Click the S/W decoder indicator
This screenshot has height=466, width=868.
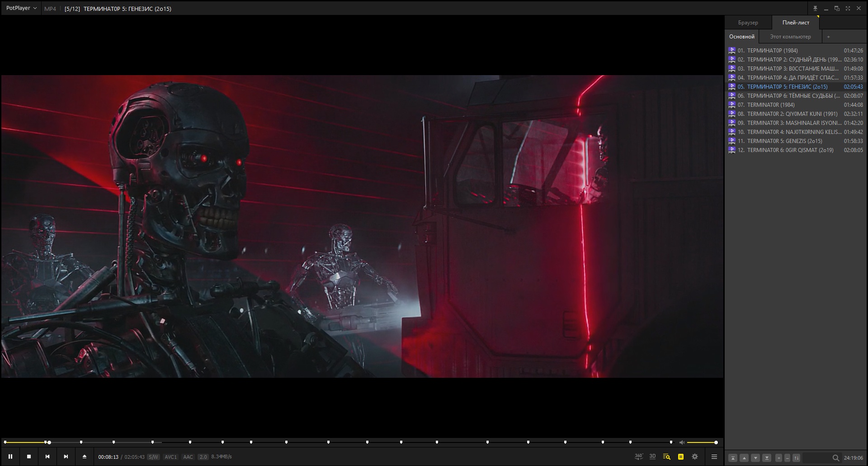153,457
